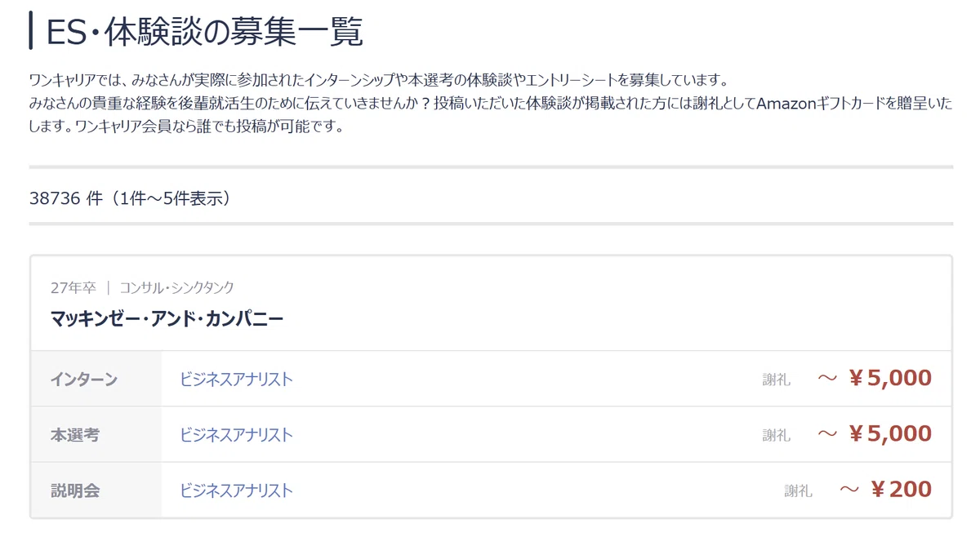This screenshot has height=533, width=980.
Task: Click the ¥5,000 reward in 本選考 row
Action: 889,433
